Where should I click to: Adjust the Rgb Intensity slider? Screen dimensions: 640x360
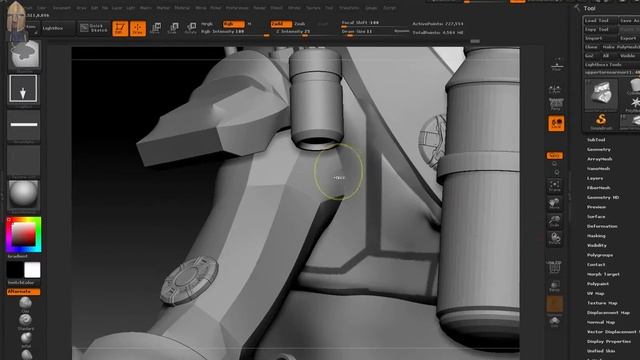(x=234, y=32)
